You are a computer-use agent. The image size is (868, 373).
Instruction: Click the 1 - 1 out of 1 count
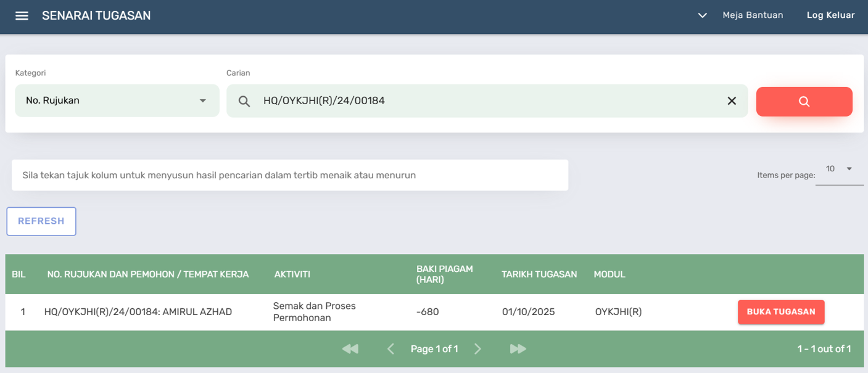pyautogui.click(x=824, y=349)
